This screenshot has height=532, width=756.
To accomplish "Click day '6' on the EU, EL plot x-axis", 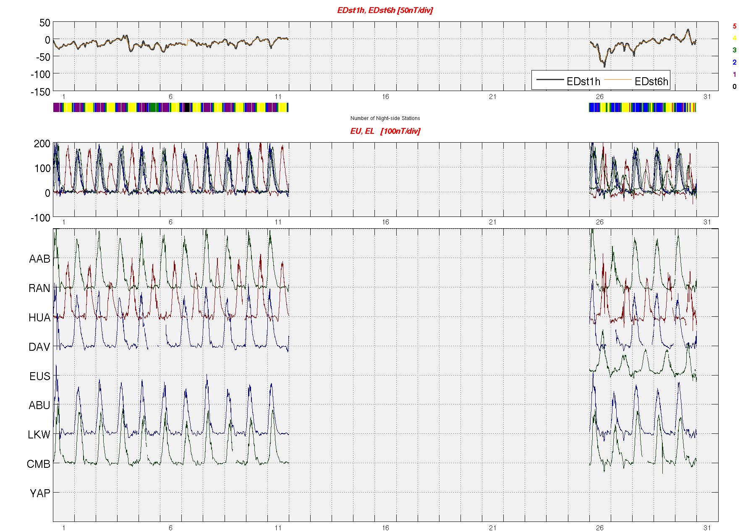I will pos(170,222).
